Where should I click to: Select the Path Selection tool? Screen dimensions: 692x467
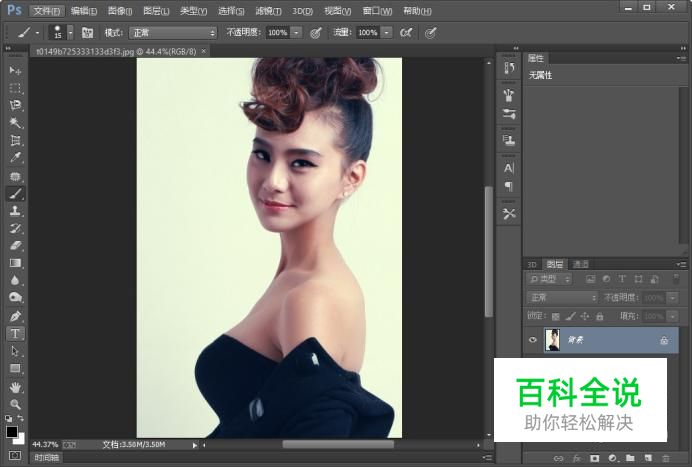tap(15, 351)
